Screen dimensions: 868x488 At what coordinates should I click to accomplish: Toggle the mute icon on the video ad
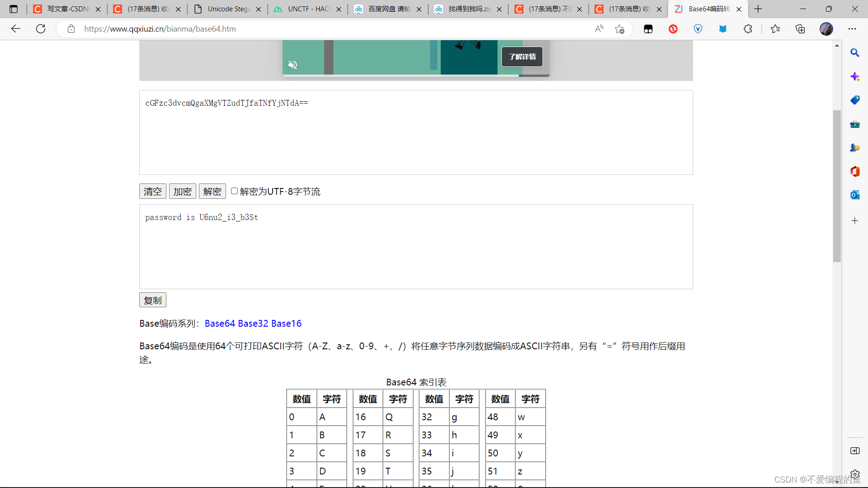(x=293, y=65)
